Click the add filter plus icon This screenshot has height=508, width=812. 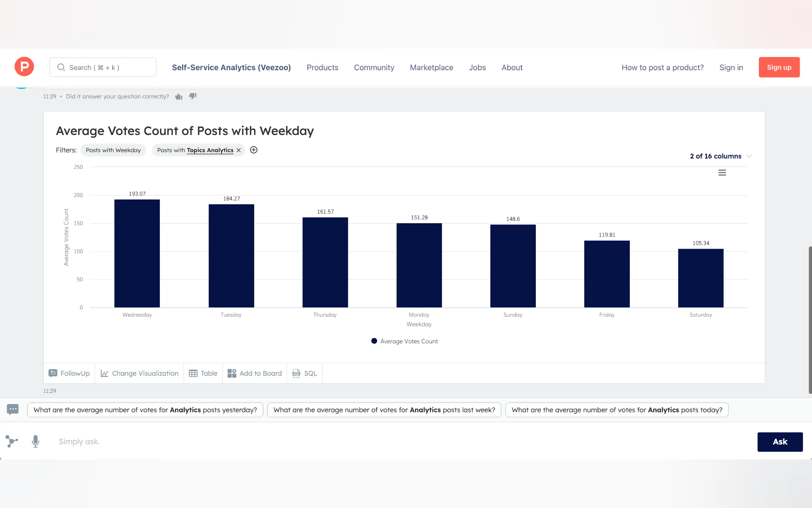254,150
